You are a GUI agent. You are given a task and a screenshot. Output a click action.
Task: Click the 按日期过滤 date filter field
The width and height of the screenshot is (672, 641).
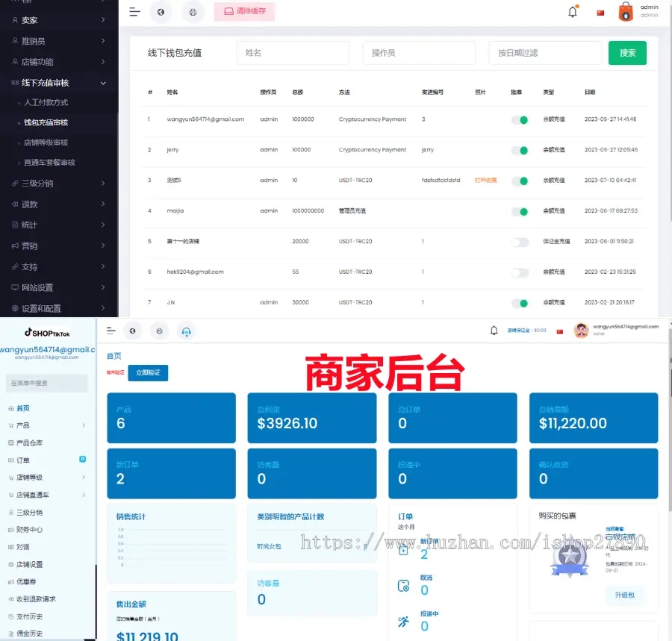[545, 53]
